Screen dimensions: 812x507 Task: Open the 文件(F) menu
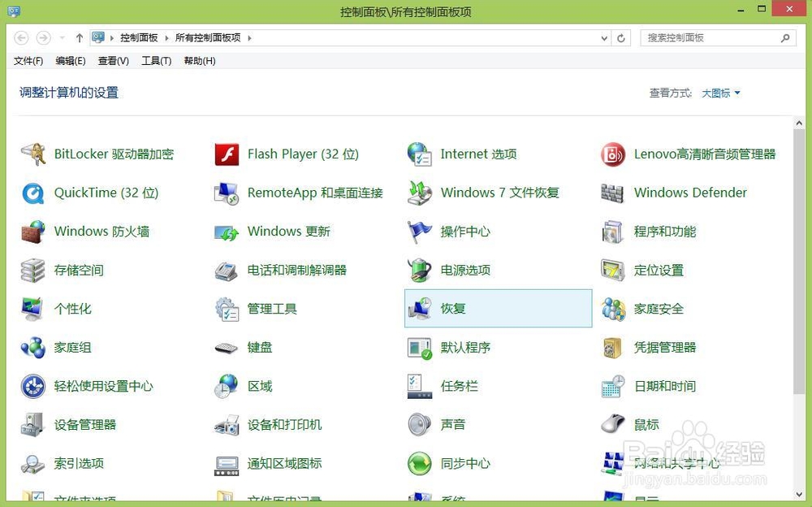tap(28, 61)
